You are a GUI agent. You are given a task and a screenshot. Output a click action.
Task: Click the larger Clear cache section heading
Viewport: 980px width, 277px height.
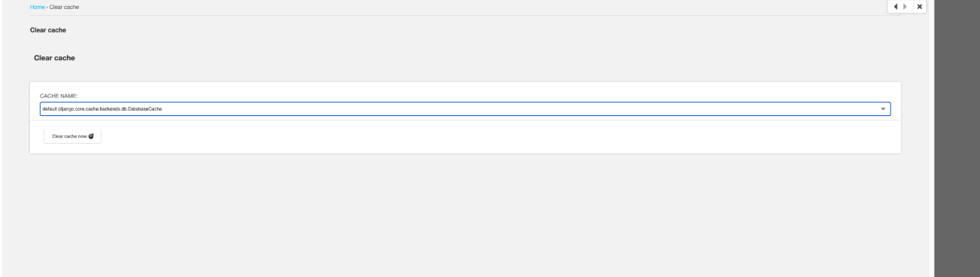(x=54, y=57)
